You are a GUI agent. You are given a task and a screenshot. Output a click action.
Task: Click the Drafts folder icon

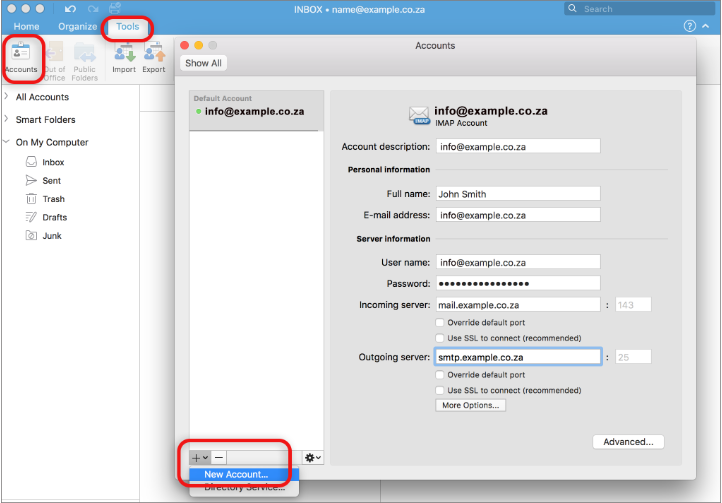31,217
